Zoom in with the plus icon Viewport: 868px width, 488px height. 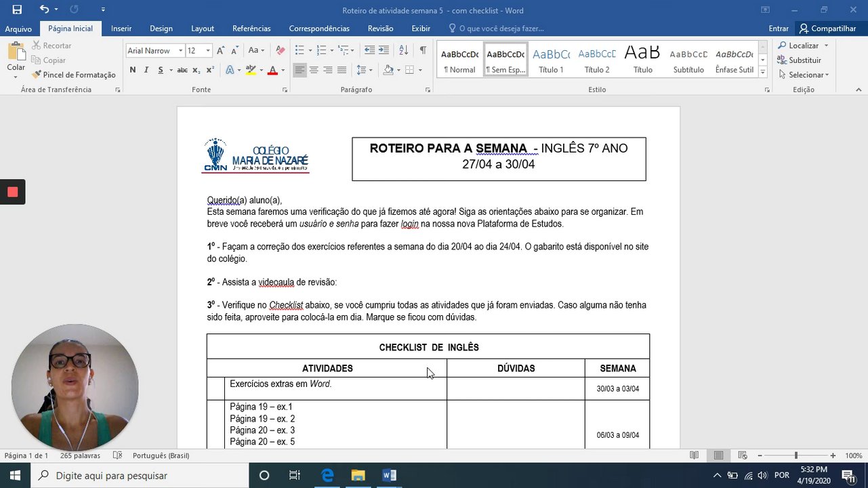(x=833, y=455)
